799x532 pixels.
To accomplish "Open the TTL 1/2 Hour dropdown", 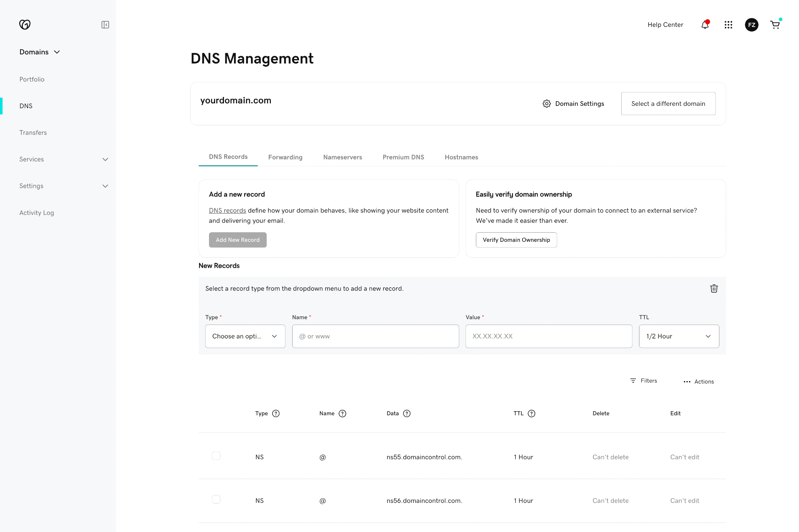I will coord(679,336).
